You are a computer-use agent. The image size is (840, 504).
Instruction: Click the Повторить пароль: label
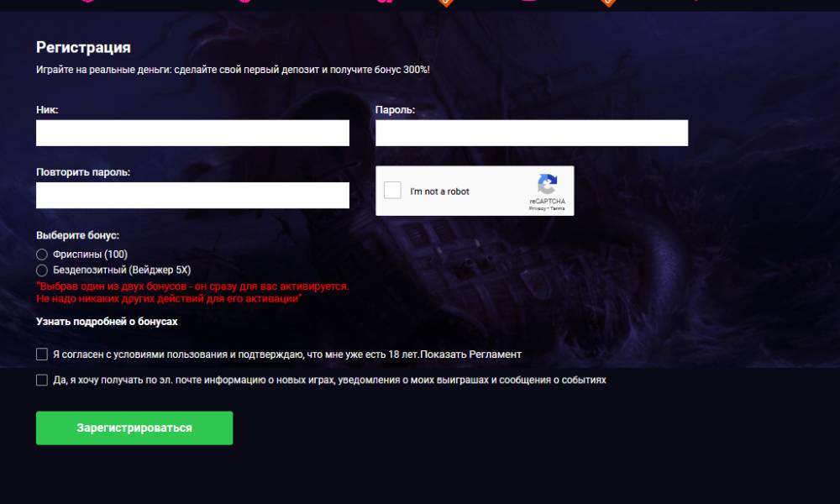tap(83, 172)
